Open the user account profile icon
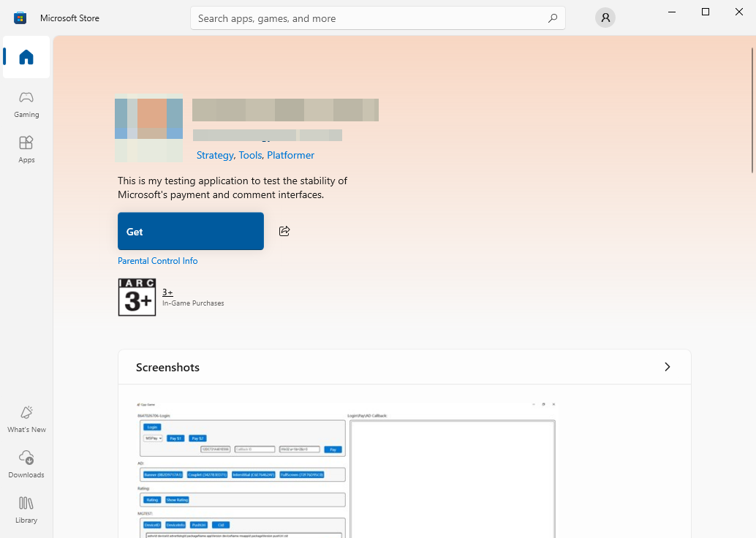The image size is (756, 538). click(605, 18)
